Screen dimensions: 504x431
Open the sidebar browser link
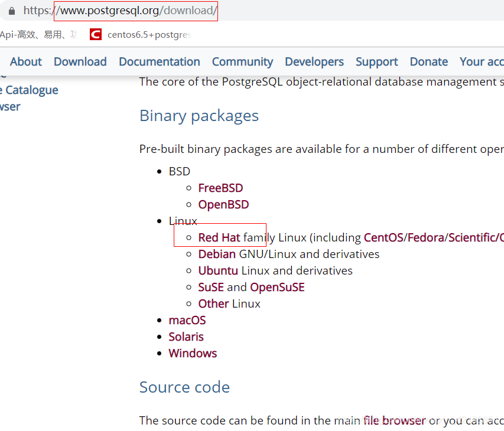[x=10, y=107]
